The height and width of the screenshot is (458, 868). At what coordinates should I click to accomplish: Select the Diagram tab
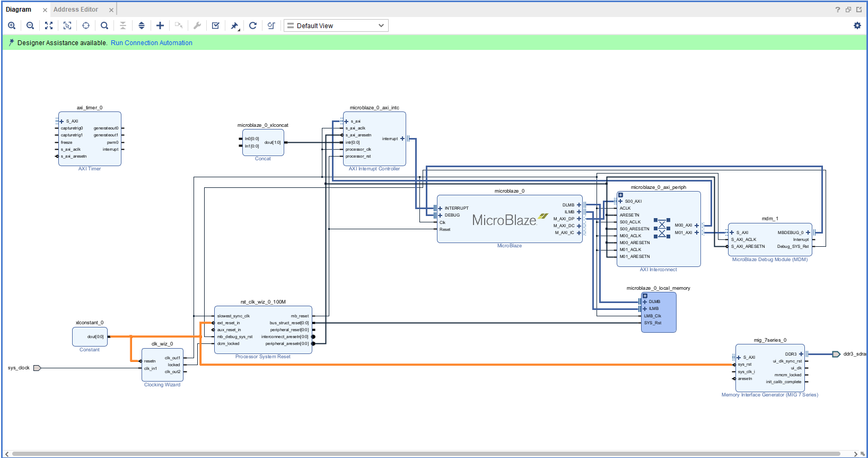click(19, 10)
